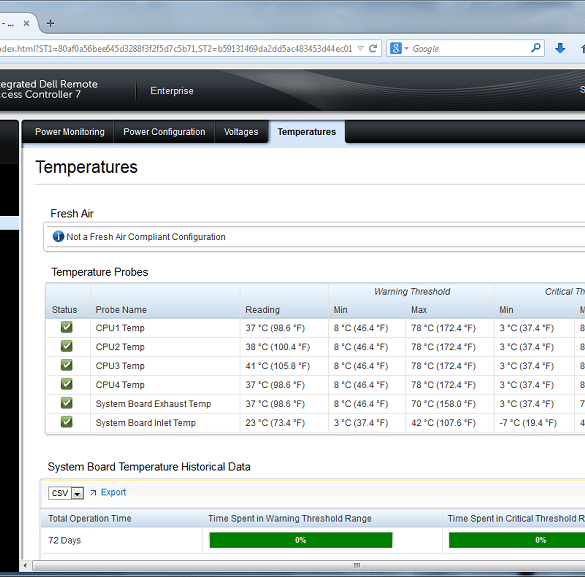Click the CPU3 Temp status checkmark
585x577 pixels.
point(67,365)
